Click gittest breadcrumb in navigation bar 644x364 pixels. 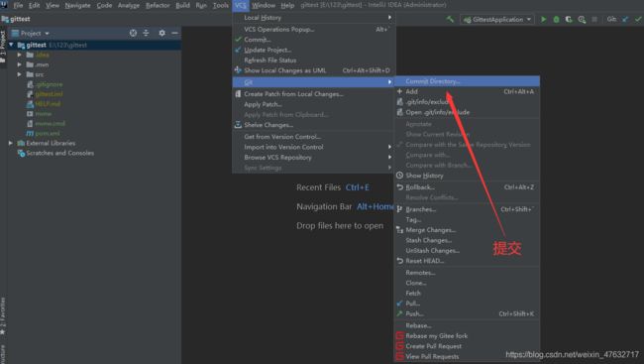coord(16,19)
